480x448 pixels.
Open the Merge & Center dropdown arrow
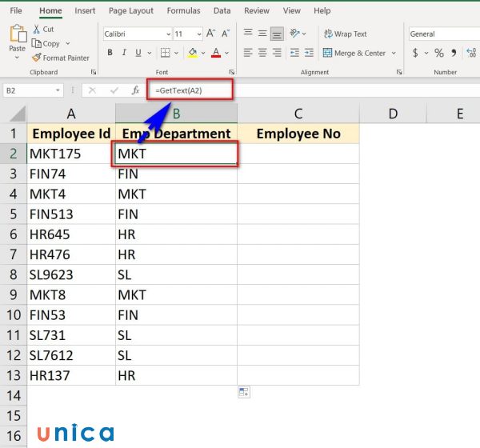pyautogui.click(x=392, y=54)
